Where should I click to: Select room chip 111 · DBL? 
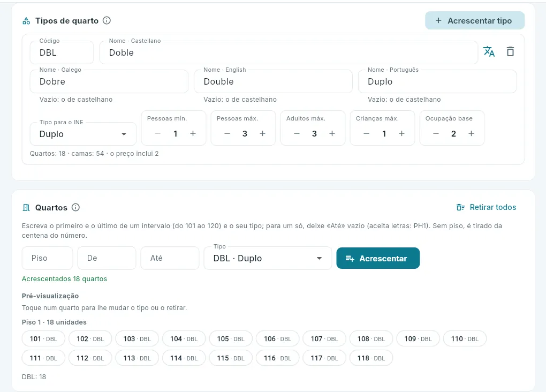(43, 358)
